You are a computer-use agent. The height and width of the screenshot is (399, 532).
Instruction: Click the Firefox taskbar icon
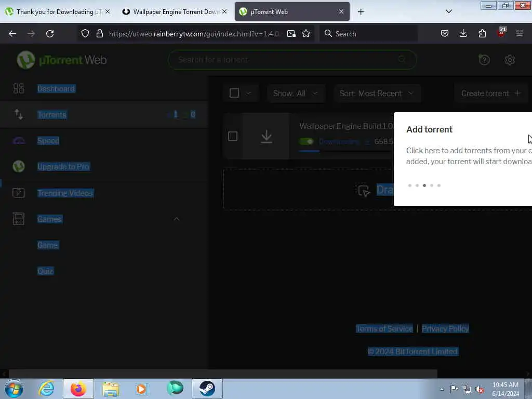tap(78, 389)
